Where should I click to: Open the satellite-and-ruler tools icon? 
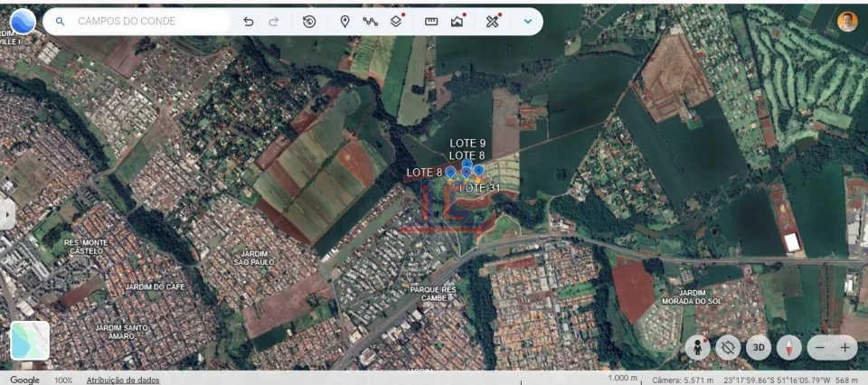point(492,21)
